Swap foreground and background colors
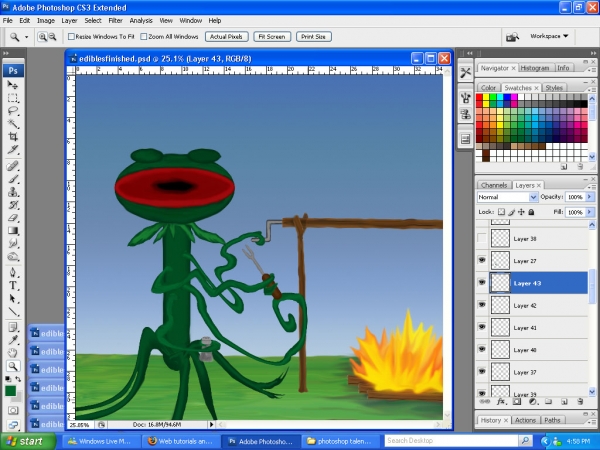Viewport: 600px width, 450px height. click(18, 379)
